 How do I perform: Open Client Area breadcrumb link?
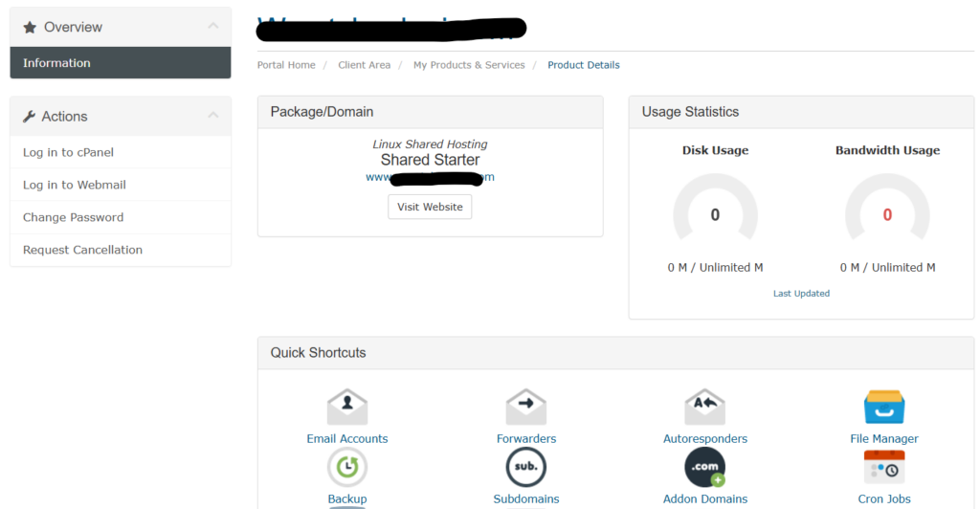[x=365, y=65]
